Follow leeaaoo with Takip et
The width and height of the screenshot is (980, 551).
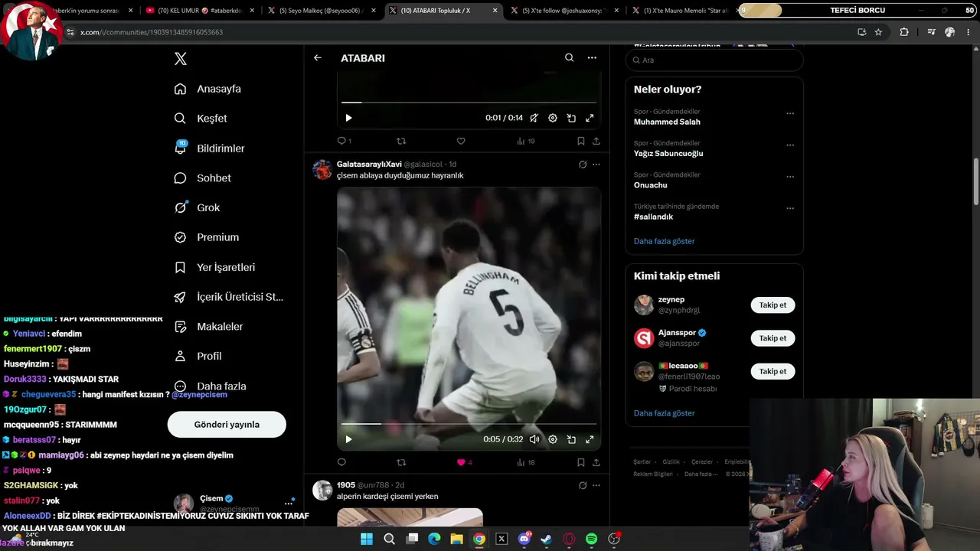pos(773,371)
